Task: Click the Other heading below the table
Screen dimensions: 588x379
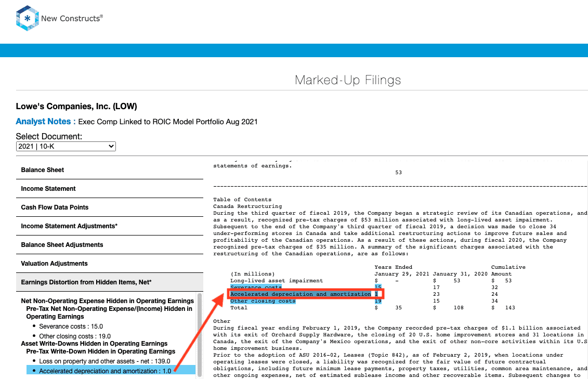Action: click(x=221, y=321)
